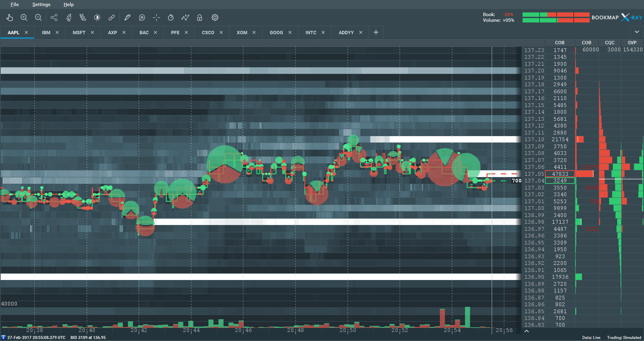The width and height of the screenshot is (644, 341).
Task: Open the share icon in toolbar
Action: [54, 17]
